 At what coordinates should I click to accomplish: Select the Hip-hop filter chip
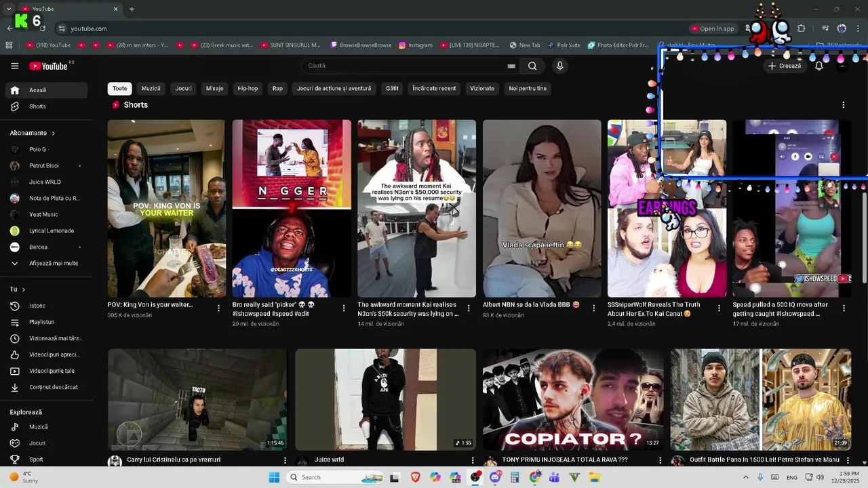click(x=248, y=88)
